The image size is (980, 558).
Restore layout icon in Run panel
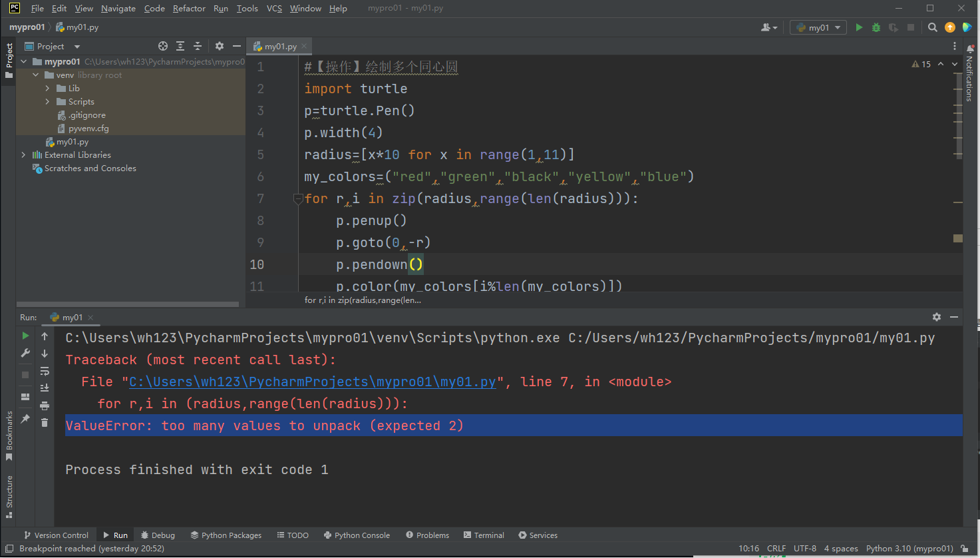tap(25, 397)
